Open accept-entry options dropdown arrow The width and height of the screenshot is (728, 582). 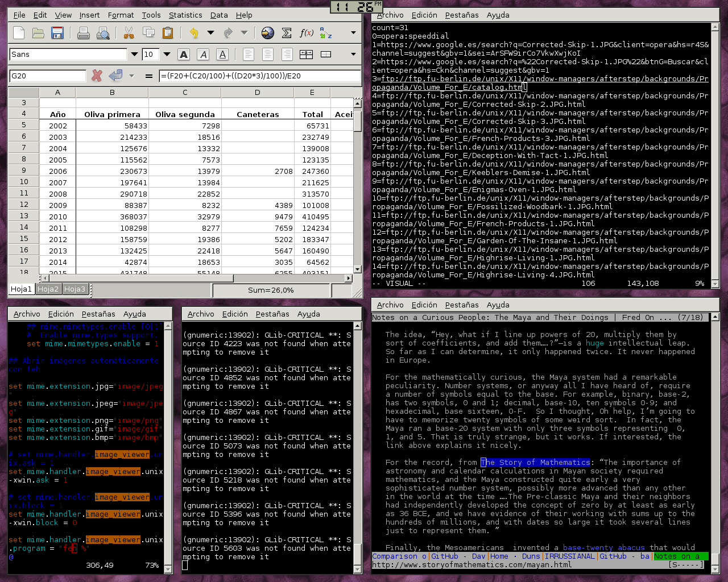pos(131,76)
